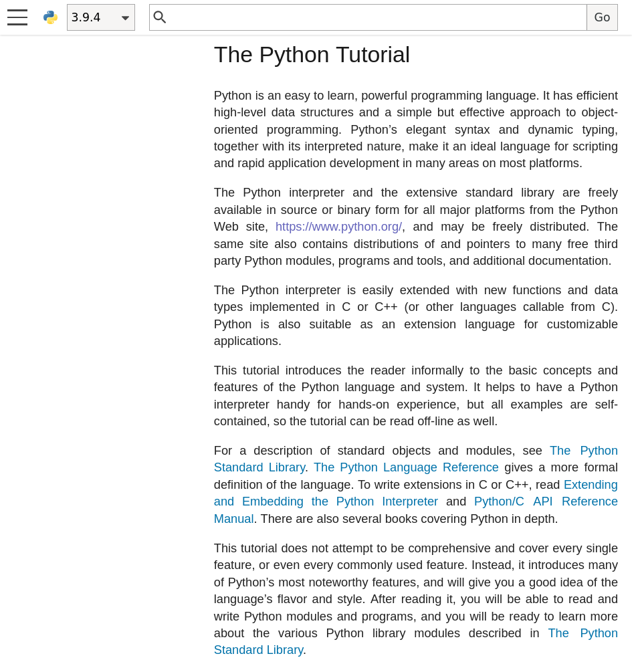This screenshot has width=634, height=672.
Task: Focus the documentation search field
Action: point(368,17)
